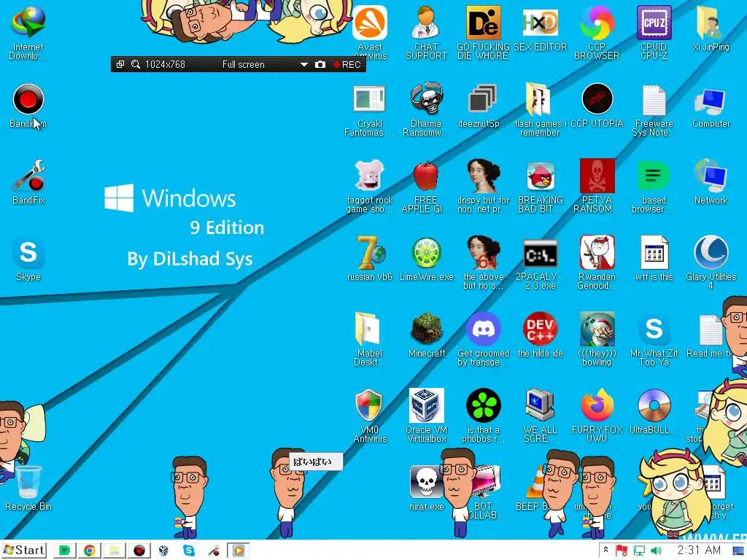Open the volume speaker icon in tray

coord(656,551)
